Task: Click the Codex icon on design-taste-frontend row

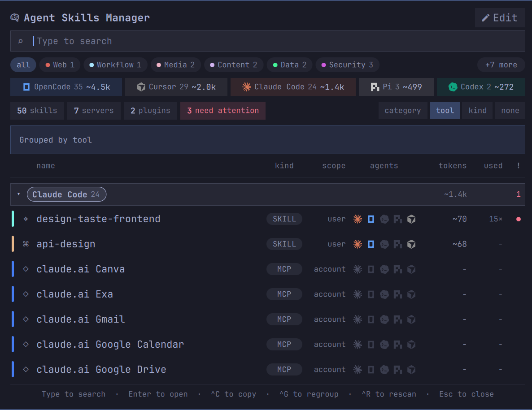Action: 384,219
